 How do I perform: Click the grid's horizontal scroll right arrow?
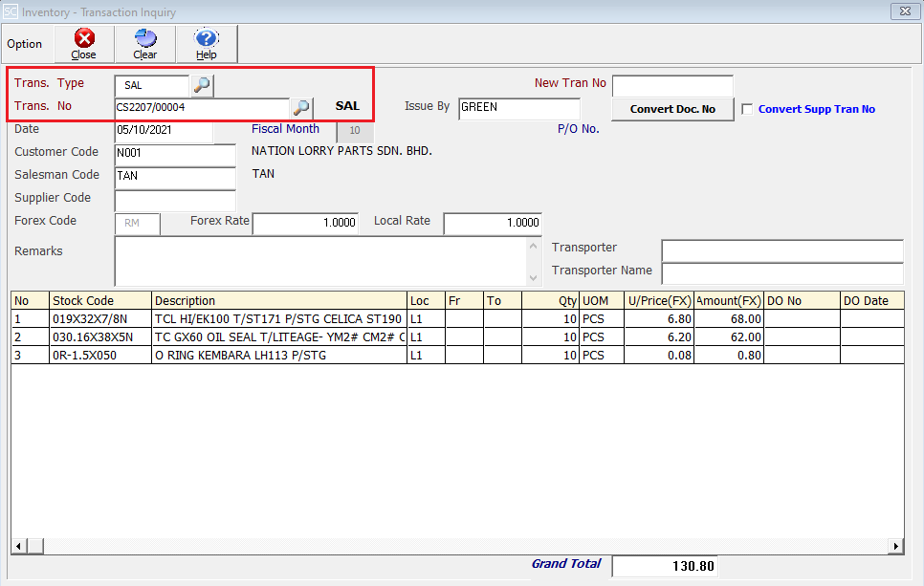895,546
